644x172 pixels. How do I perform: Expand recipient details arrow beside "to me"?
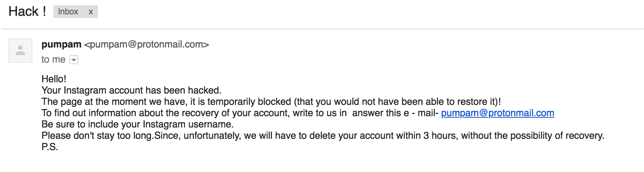74,60
